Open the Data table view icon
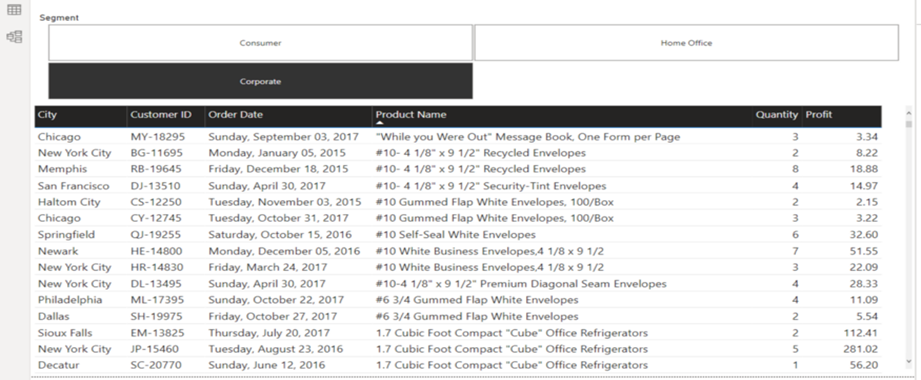921x380 pixels. pyautogui.click(x=14, y=10)
